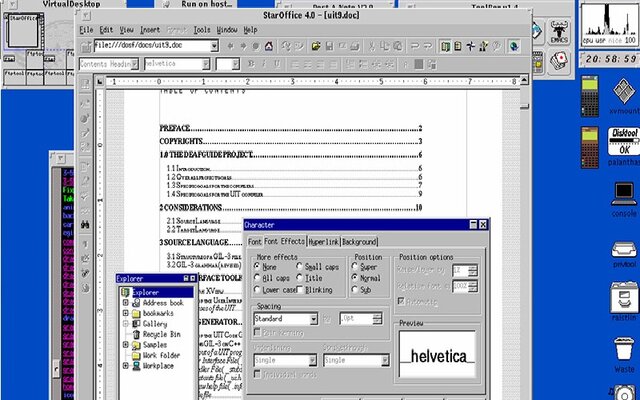This screenshot has width=640, height=400.
Task: Open the File menu
Action: click(x=86, y=30)
